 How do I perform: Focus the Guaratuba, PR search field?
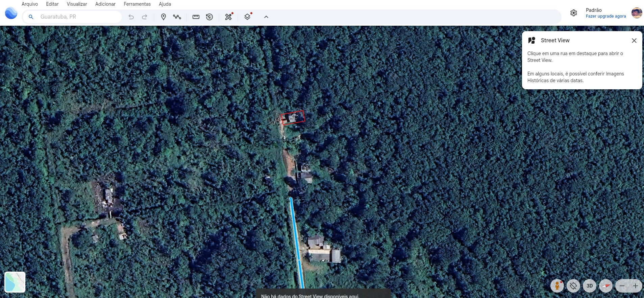coord(72,17)
